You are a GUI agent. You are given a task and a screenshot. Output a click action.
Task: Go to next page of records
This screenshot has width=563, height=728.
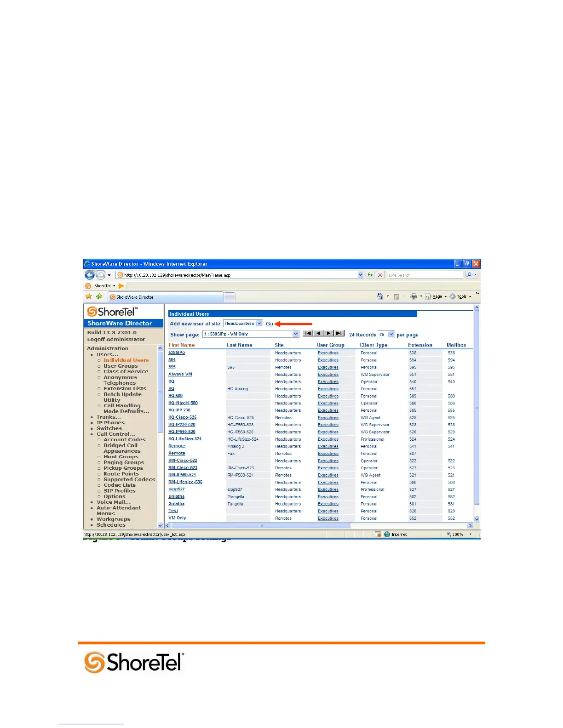click(x=328, y=333)
